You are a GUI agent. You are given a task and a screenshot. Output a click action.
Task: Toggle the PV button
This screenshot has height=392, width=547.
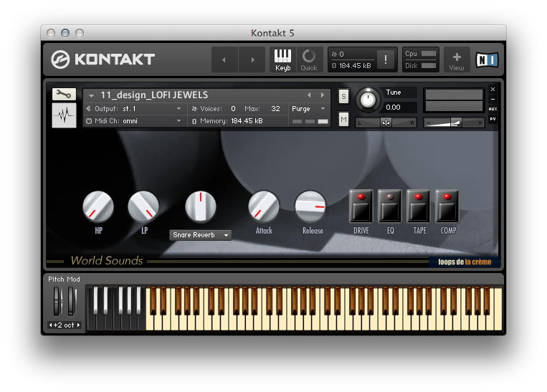coord(493,119)
